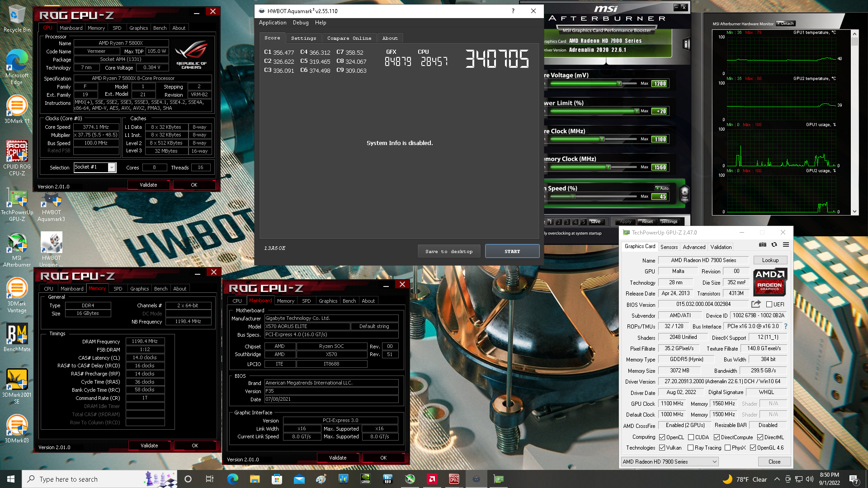
Task: Click the User Define fan gear icon
Action: click(x=684, y=193)
